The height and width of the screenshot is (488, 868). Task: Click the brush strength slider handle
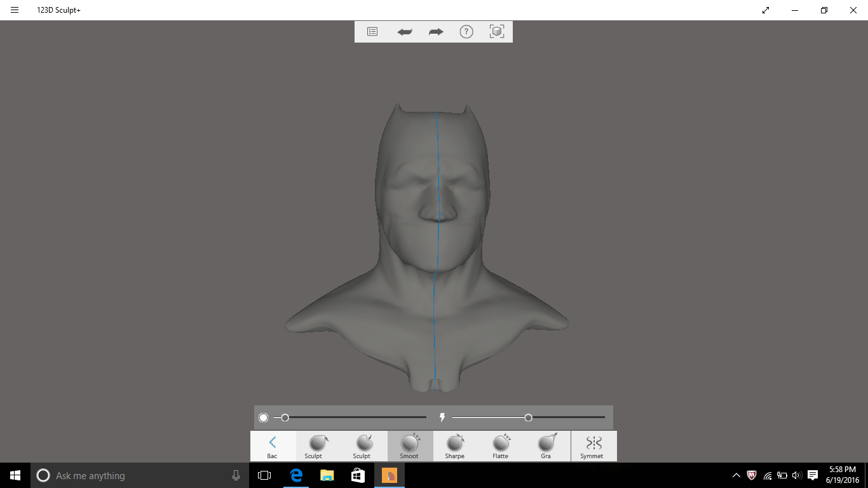pos(528,417)
